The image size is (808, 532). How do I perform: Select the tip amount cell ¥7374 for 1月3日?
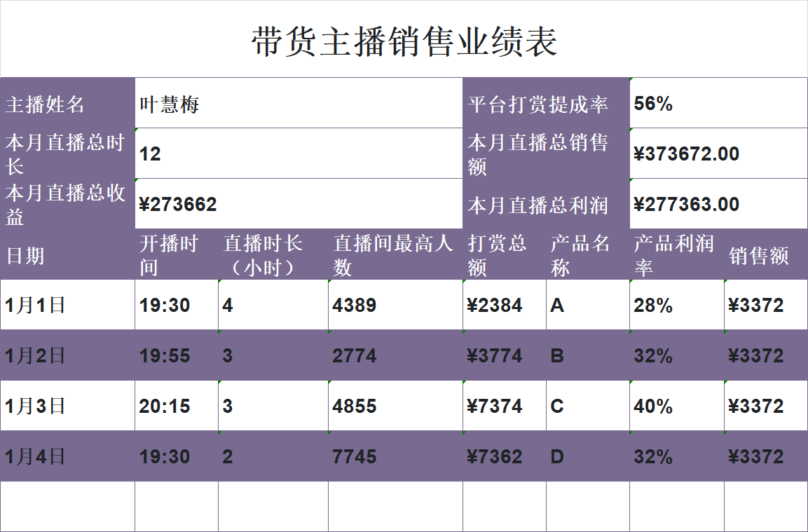click(x=499, y=406)
